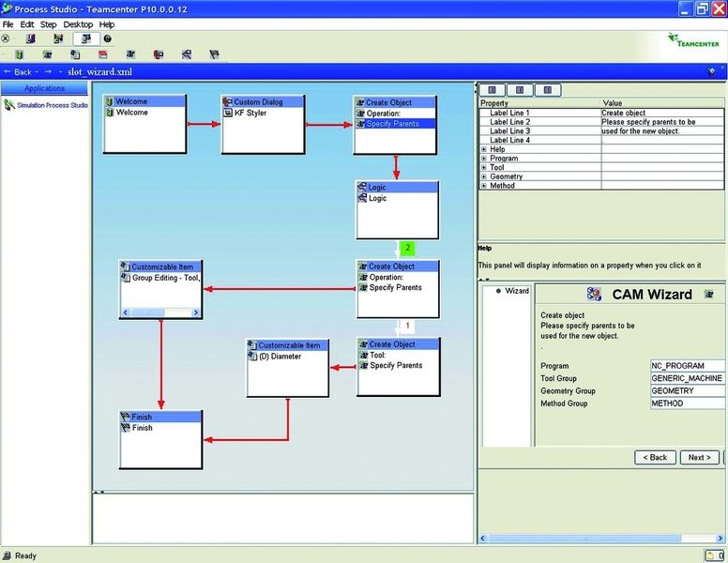The width and height of the screenshot is (728, 563).
Task: Click the KF Styler icon in Custom Dialog node
Action: coord(228,113)
